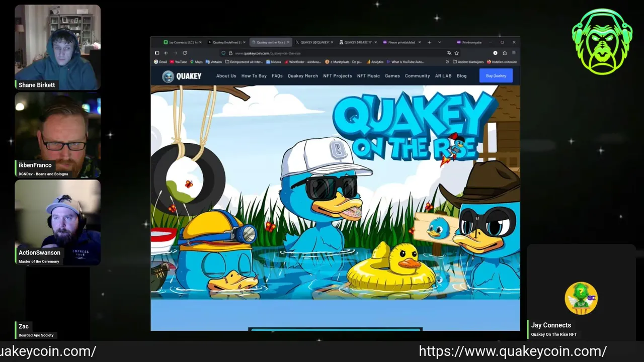Open the How To Buy page
This screenshot has height=362, width=644.
click(x=254, y=76)
